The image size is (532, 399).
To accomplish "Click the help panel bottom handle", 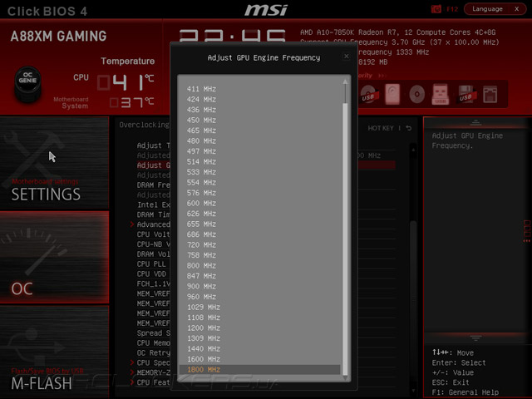I will coord(475,338).
